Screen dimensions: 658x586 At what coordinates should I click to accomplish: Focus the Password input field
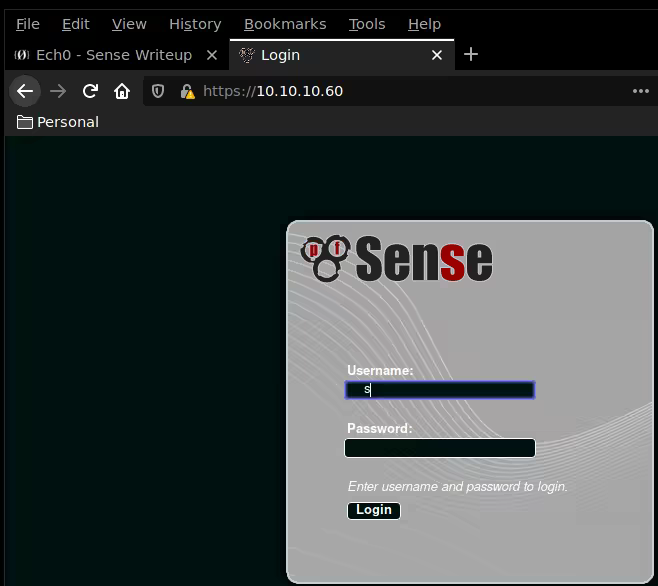point(440,448)
